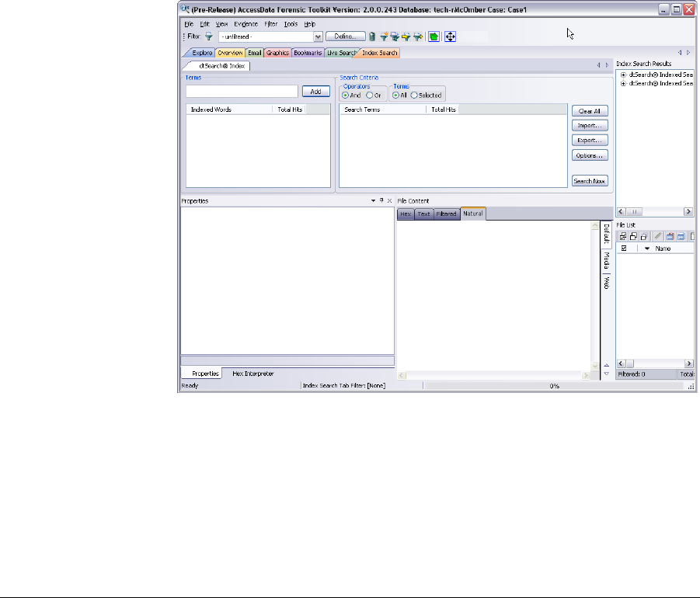Close the Properties panel
The width and height of the screenshot is (700, 598).
click(x=389, y=201)
